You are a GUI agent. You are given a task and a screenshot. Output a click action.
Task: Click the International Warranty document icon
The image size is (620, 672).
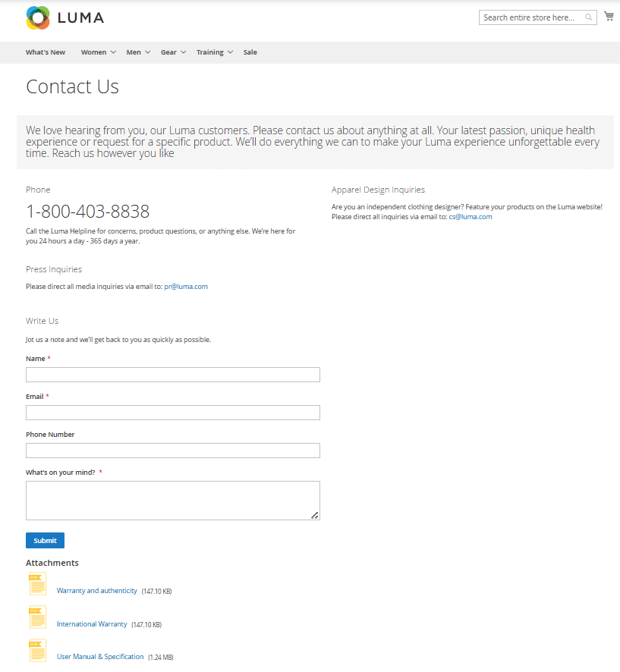tap(37, 617)
